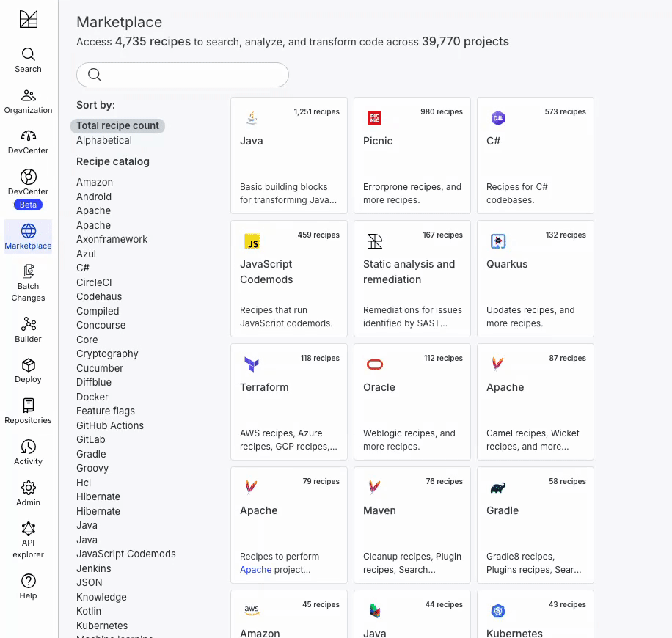The height and width of the screenshot is (638, 672).
Task: Open Repositories icon in sidebar
Action: pyautogui.click(x=29, y=406)
